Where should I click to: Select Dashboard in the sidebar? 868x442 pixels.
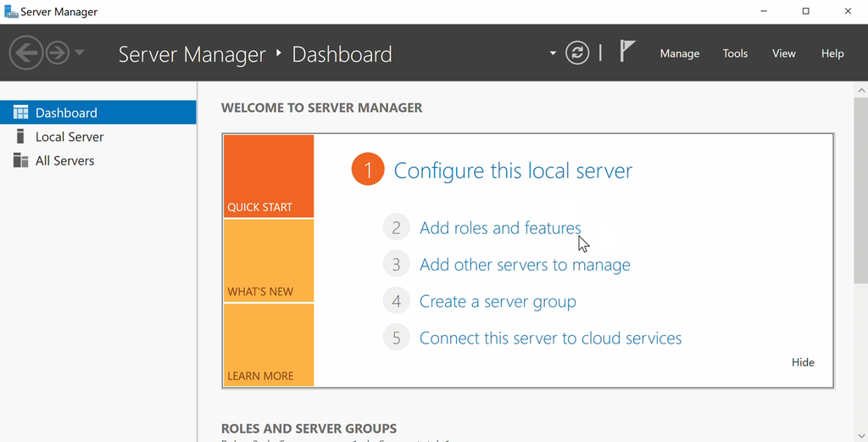pos(98,113)
